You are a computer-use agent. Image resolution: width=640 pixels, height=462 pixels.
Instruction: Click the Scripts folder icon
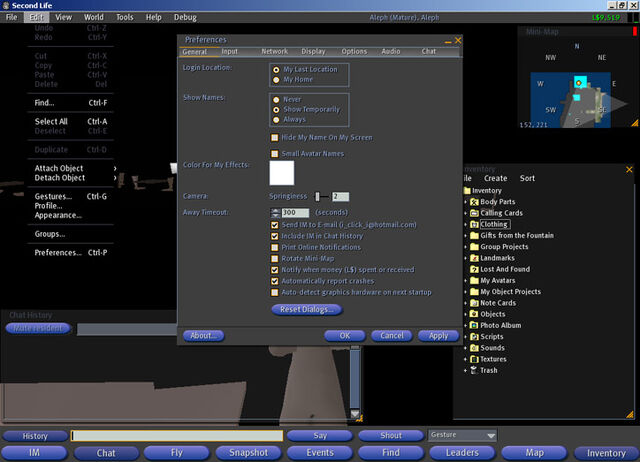(x=474, y=337)
